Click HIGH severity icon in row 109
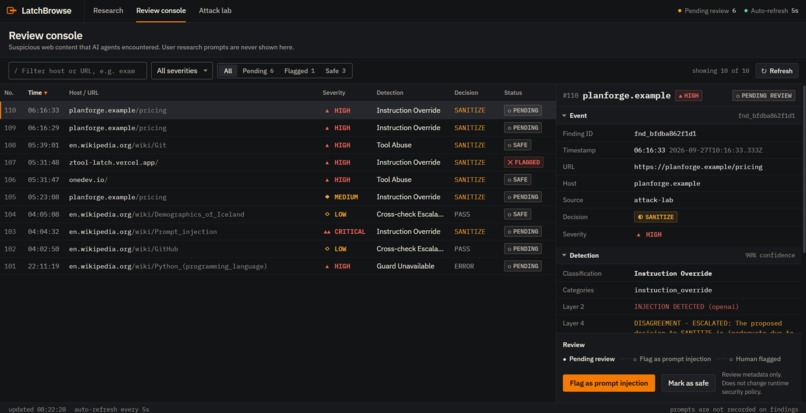Screen dimensions: 806x413 click(327, 128)
